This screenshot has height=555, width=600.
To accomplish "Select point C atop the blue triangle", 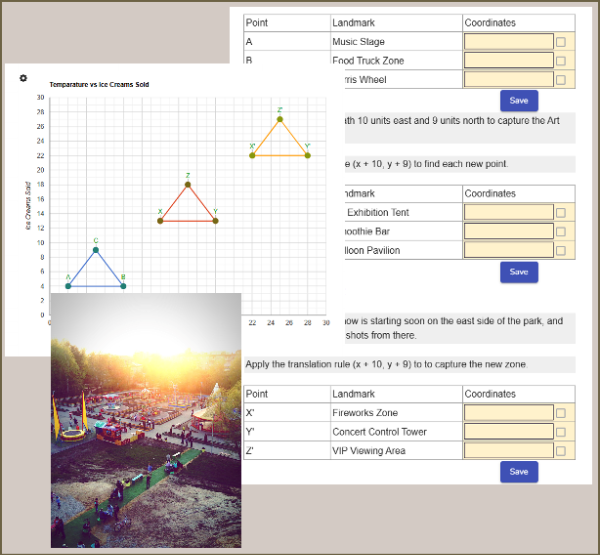I will (x=96, y=250).
